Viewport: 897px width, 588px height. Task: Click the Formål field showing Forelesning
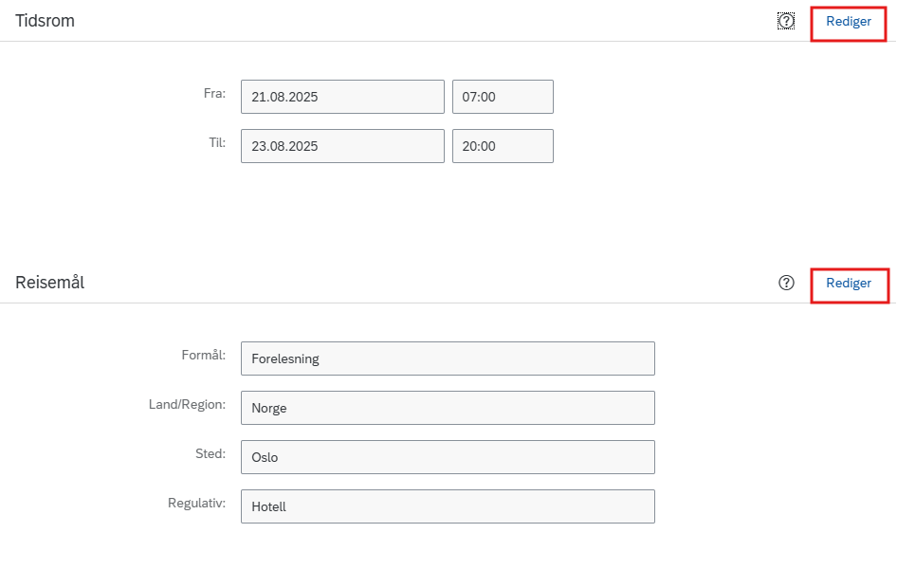(448, 358)
